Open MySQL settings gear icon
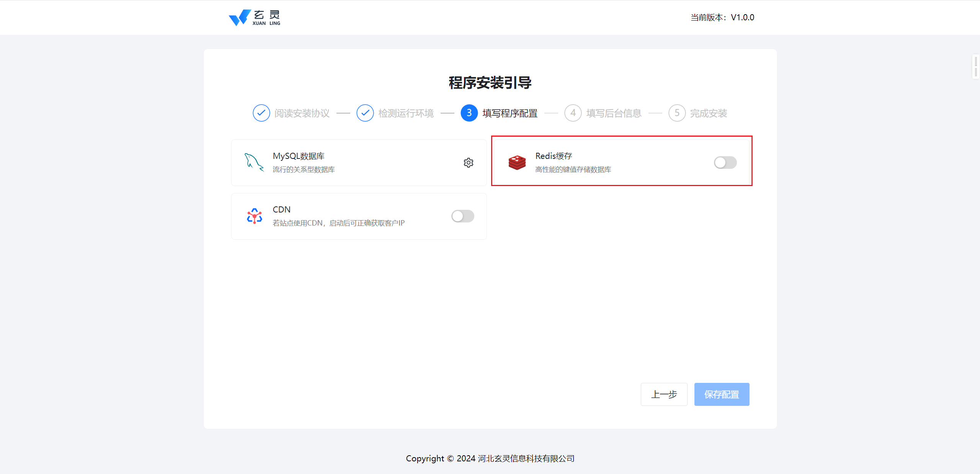This screenshot has width=980, height=474. [468, 163]
